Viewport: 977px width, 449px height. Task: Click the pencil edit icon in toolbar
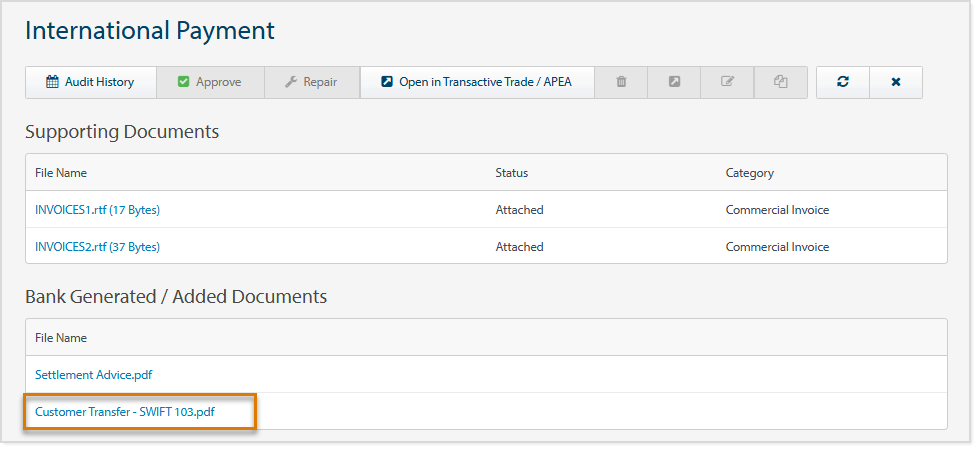click(x=728, y=82)
